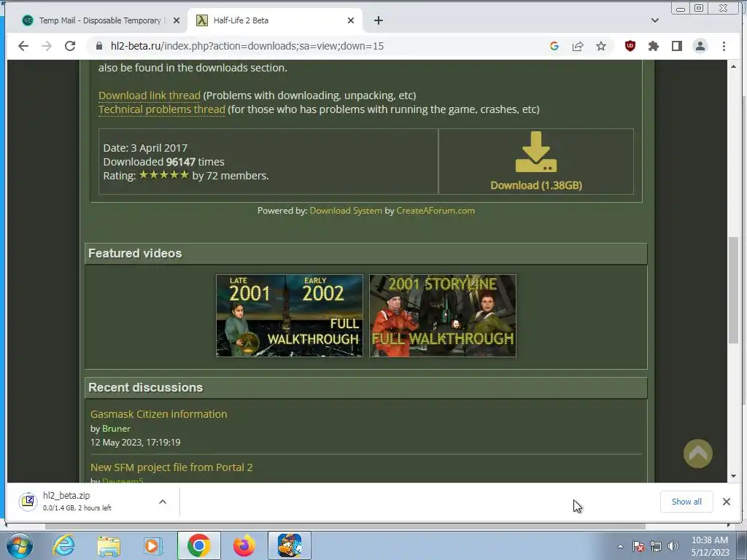Reload the Half-Life 2 Beta page

70,46
